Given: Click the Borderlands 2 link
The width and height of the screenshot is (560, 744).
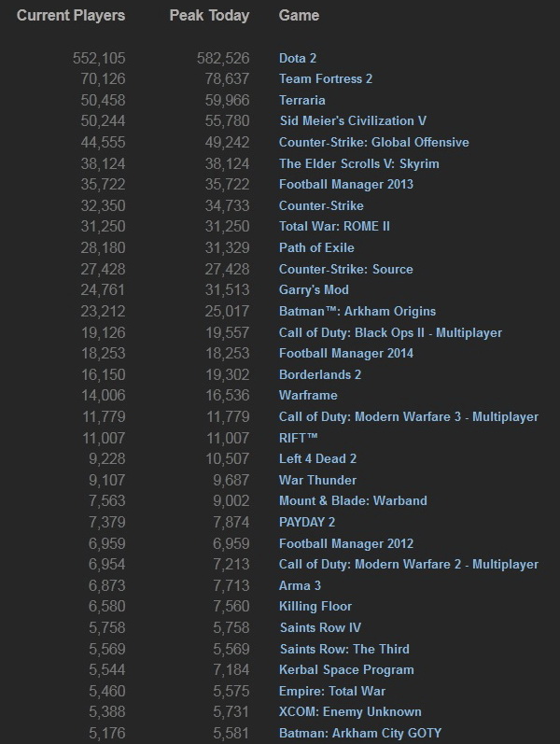Looking at the screenshot, I should pyautogui.click(x=320, y=374).
